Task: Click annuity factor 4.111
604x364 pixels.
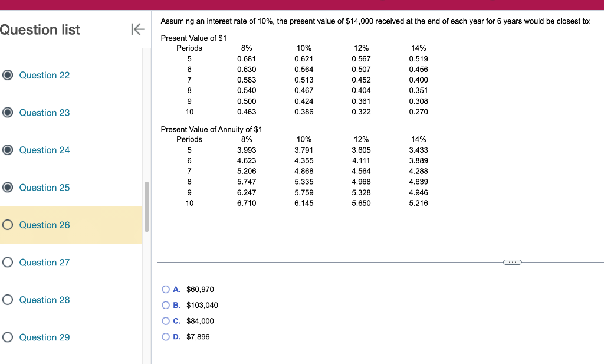Action: pyautogui.click(x=361, y=160)
